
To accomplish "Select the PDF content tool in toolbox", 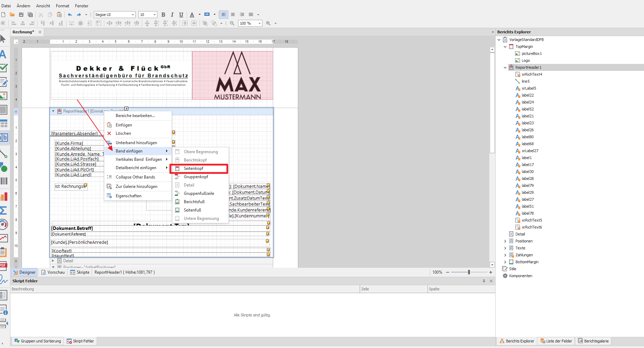I will pyautogui.click(x=3, y=266).
